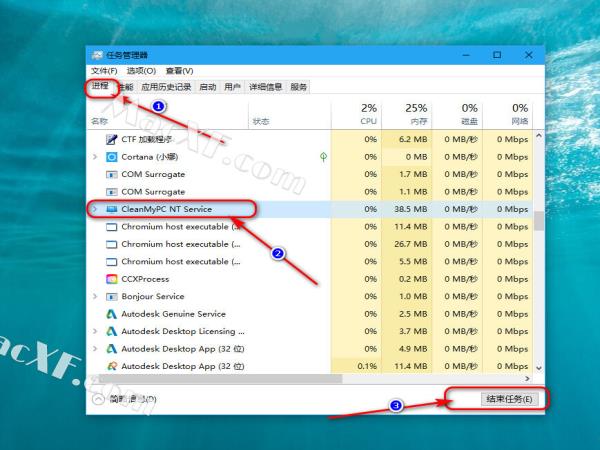Expand the Autodesk Desktop Licensing group

click(x=95, y=331)
